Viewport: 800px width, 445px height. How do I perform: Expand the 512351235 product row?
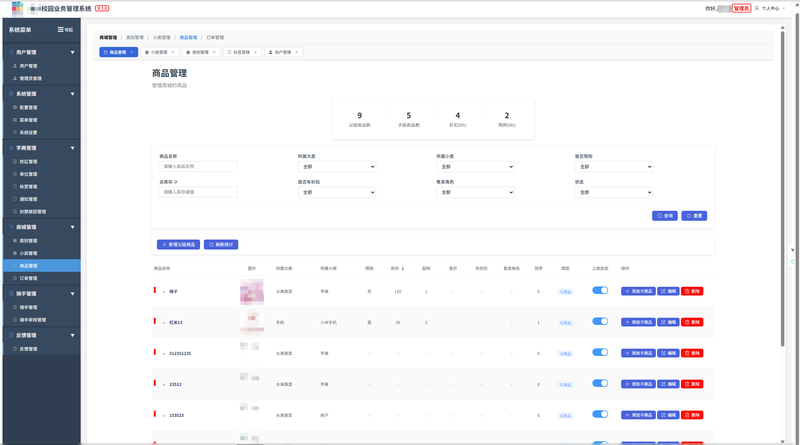164,354
